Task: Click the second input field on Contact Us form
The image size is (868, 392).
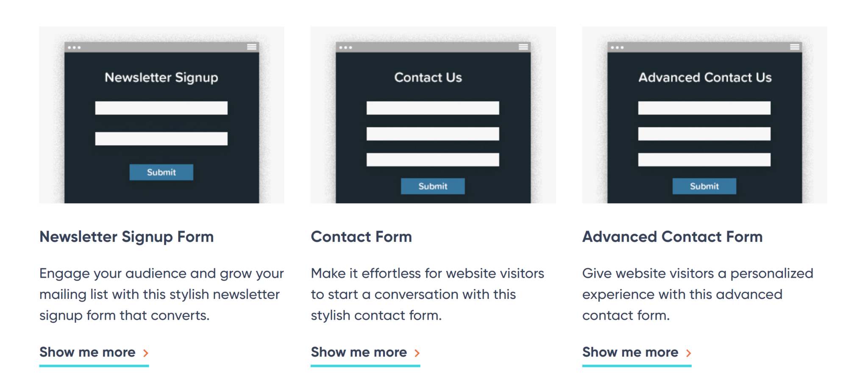Action: (x=433, y=133)
